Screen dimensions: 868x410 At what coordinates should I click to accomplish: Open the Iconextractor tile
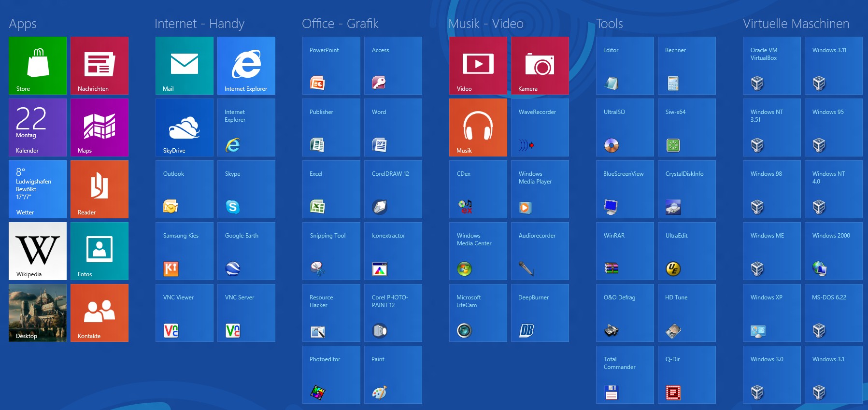coord(393,251)
